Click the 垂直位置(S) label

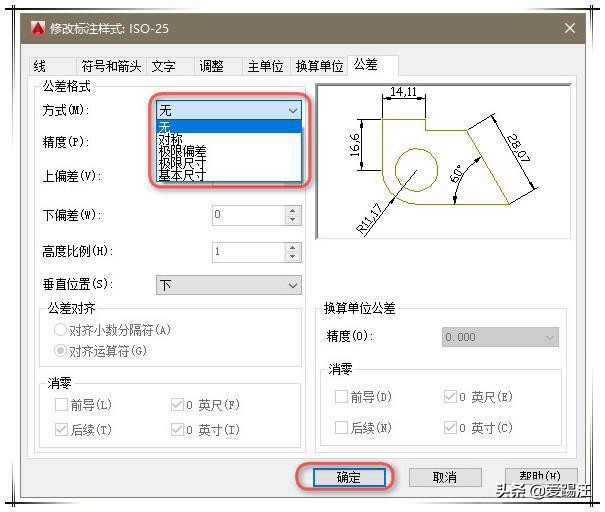click(78, 284)
